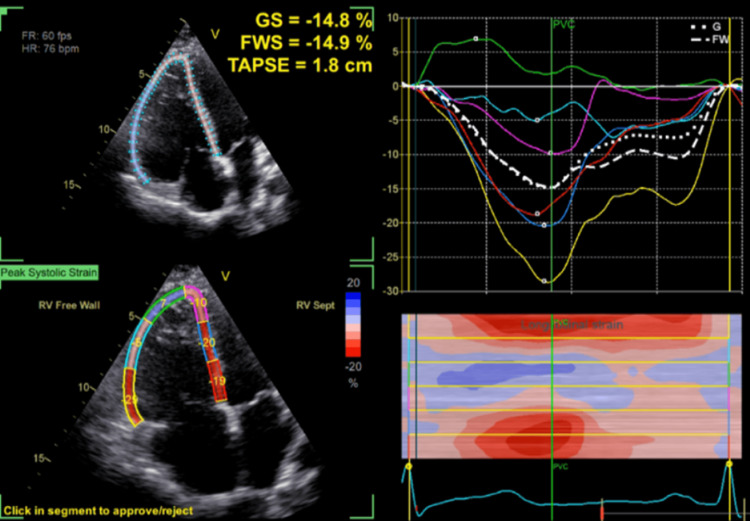Click the strain color scale bar
This screenshot has height=521, width=750.
(353, 324)
